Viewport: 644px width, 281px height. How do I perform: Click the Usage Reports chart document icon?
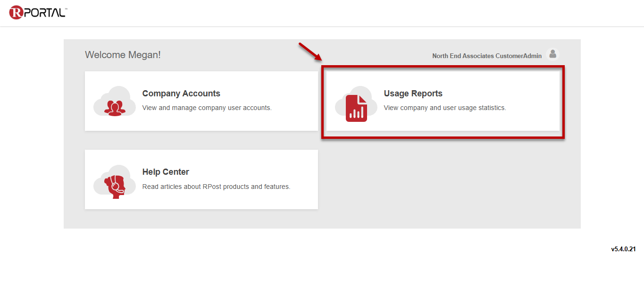coord(356,108)
